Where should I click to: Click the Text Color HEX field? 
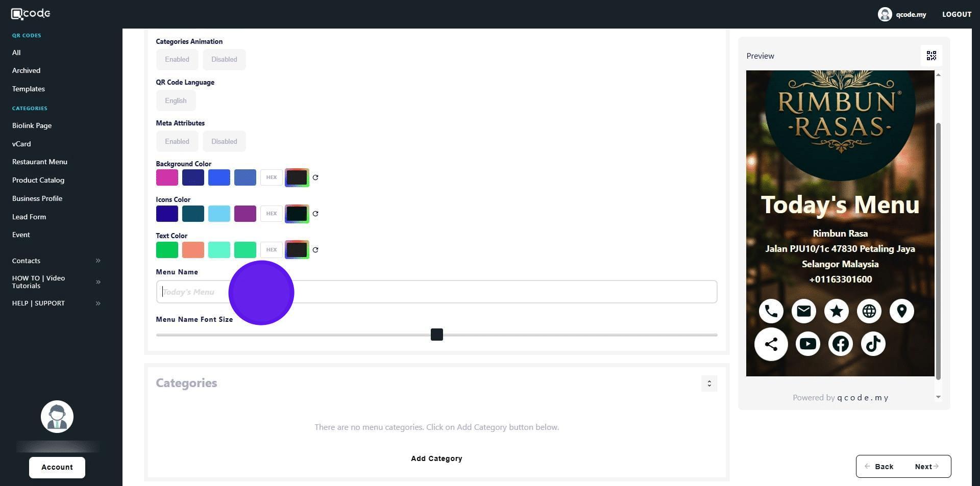(272, 250)
